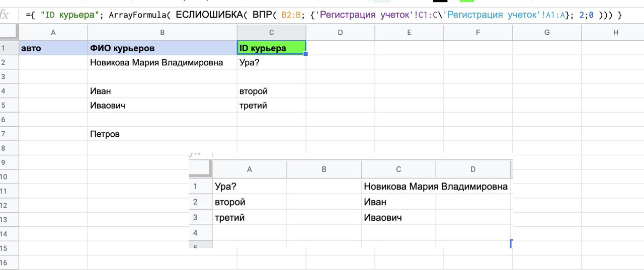Screen dimensions: 644x270
Task: Select row 1 header in main sheet
Action: 9,48
